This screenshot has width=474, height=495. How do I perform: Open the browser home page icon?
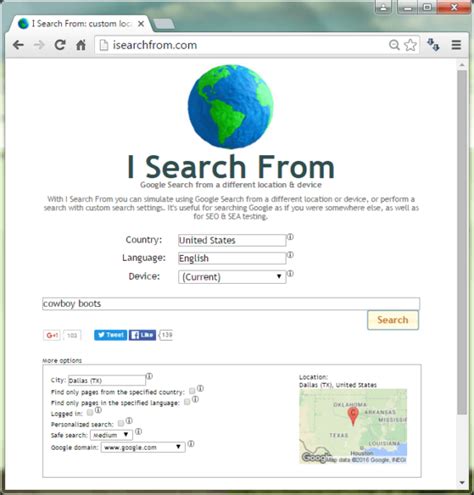[x=81, y=45]
